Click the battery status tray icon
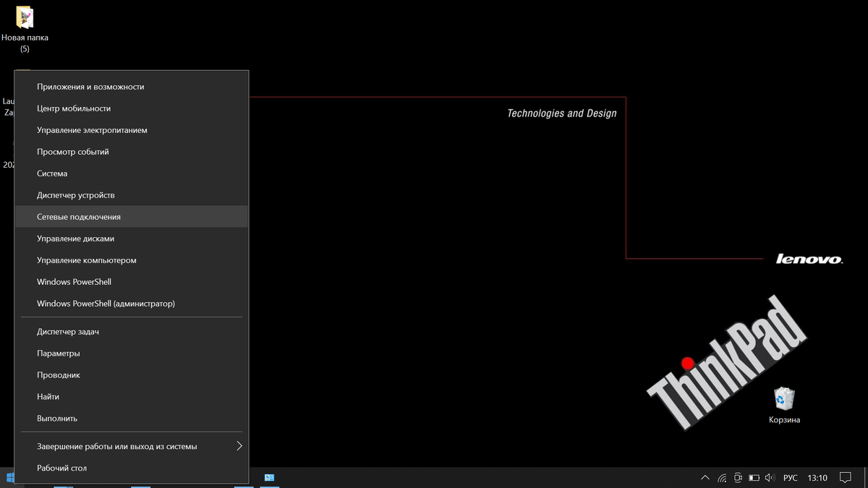This screenshot has height=488, width=868. (754, 478)
